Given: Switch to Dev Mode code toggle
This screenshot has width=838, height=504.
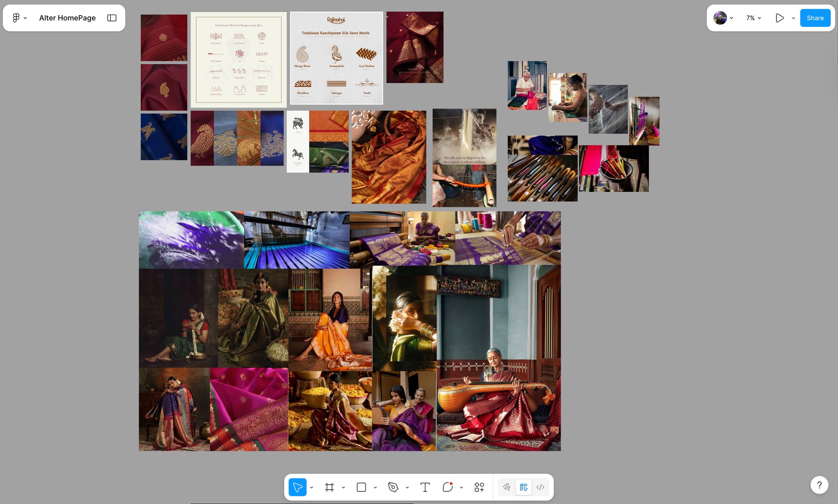Looking at the screenshot, I should pos(541,487).
